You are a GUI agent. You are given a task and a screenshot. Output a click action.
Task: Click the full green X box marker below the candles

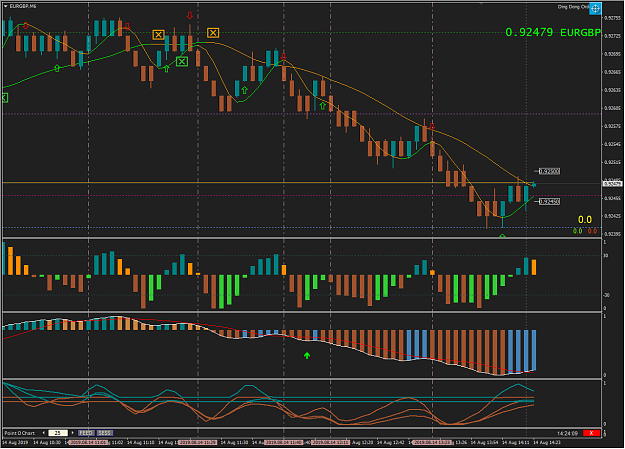click(x=182, y=61)
